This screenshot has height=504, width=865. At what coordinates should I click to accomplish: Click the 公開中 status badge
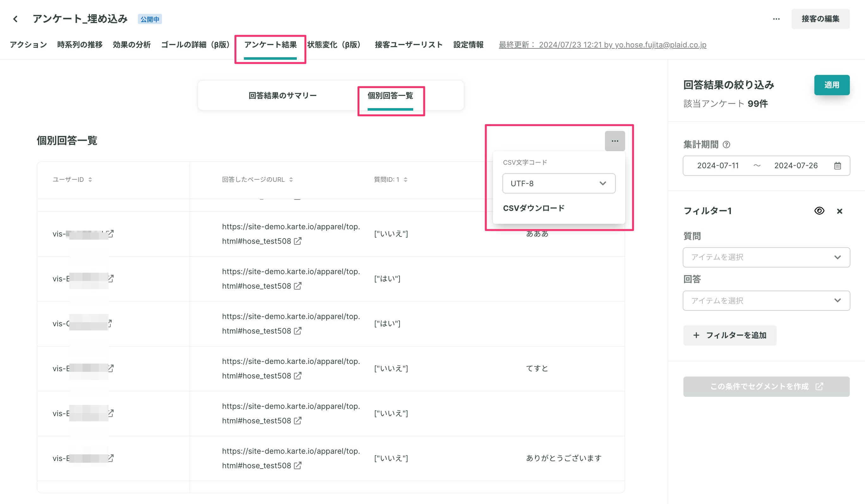pos(150,19)
